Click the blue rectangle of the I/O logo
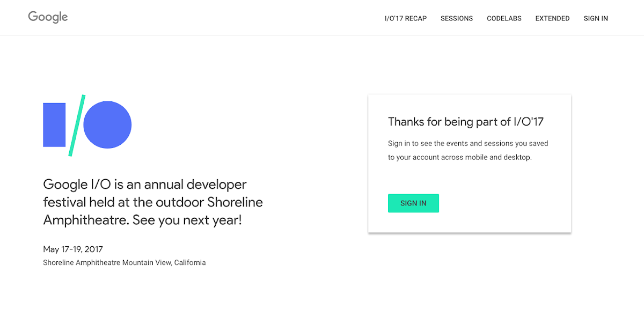644x317 pixels. [x=54, y=124]
